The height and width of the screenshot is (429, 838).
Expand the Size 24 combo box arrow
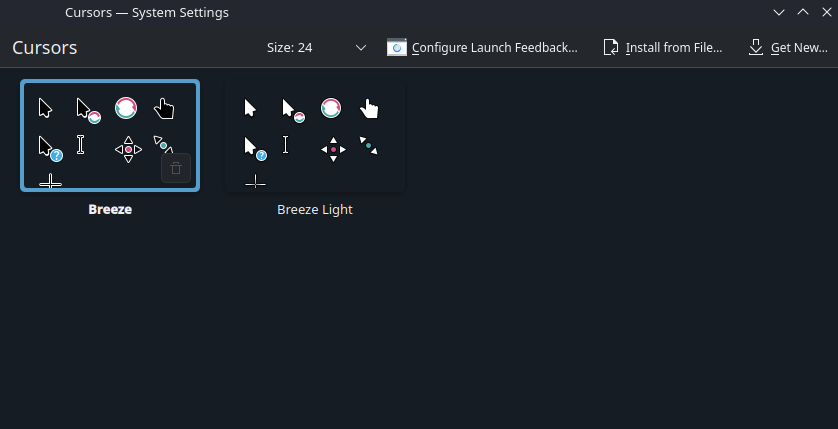[x=361, y=48]
